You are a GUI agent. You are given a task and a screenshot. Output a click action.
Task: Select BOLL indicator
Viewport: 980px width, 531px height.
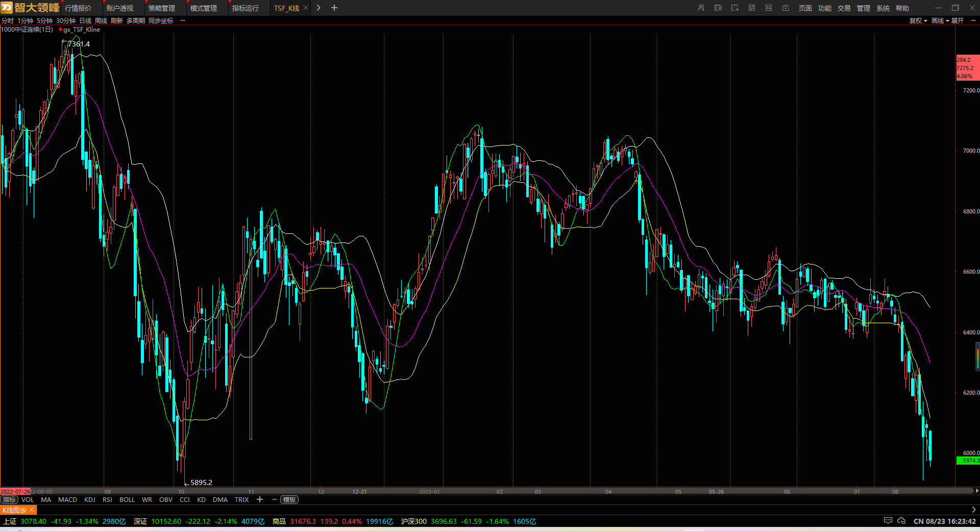pos(127,500)
